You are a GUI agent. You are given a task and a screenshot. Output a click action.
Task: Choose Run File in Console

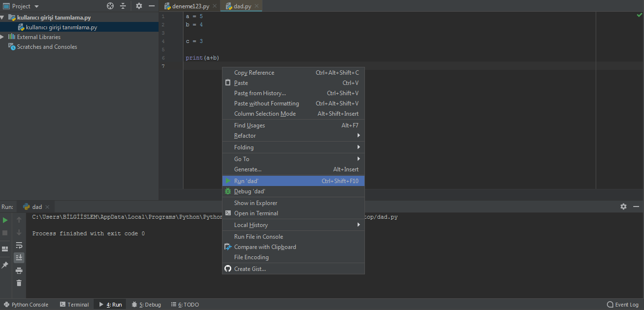coord(293,237)
